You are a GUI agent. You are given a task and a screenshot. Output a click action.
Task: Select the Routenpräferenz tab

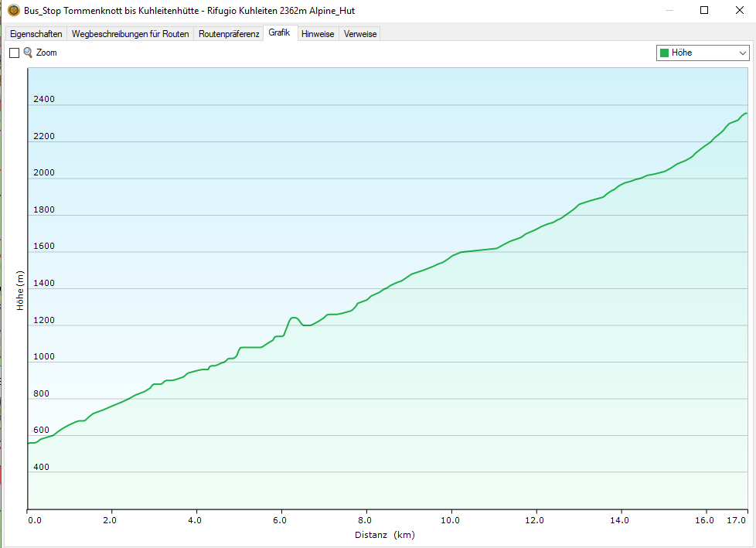pyautogui.click(x=229, y=34)
